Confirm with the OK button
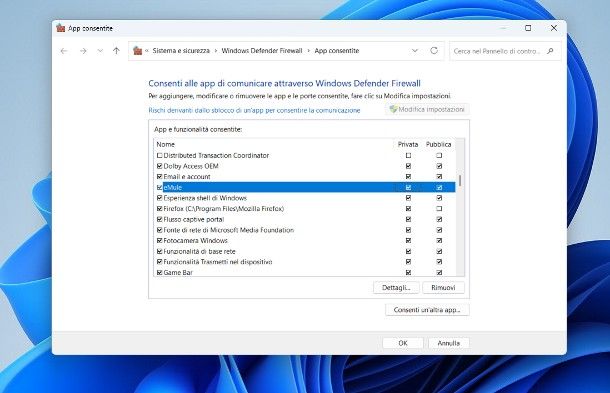The height and width of the screenshot is (393, 610). 403,343
